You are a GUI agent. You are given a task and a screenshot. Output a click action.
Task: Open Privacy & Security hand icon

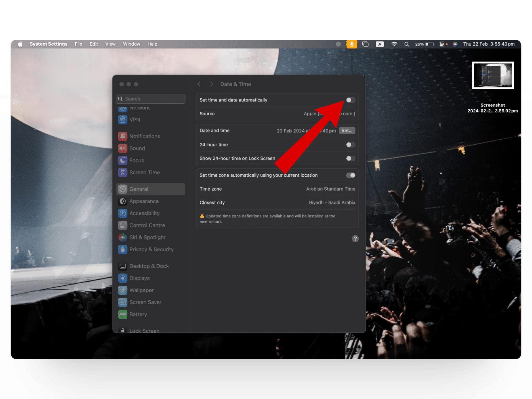tap(123, 250)
